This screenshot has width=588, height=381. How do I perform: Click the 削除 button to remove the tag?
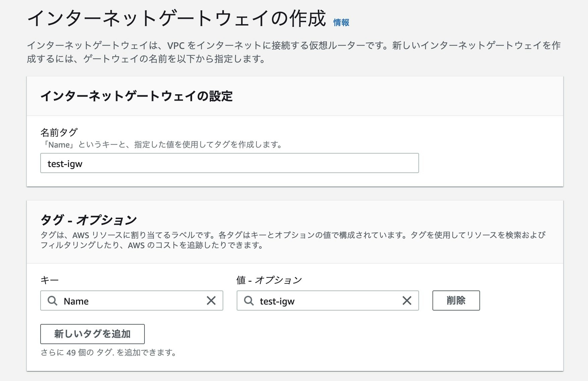click(456, 300)
